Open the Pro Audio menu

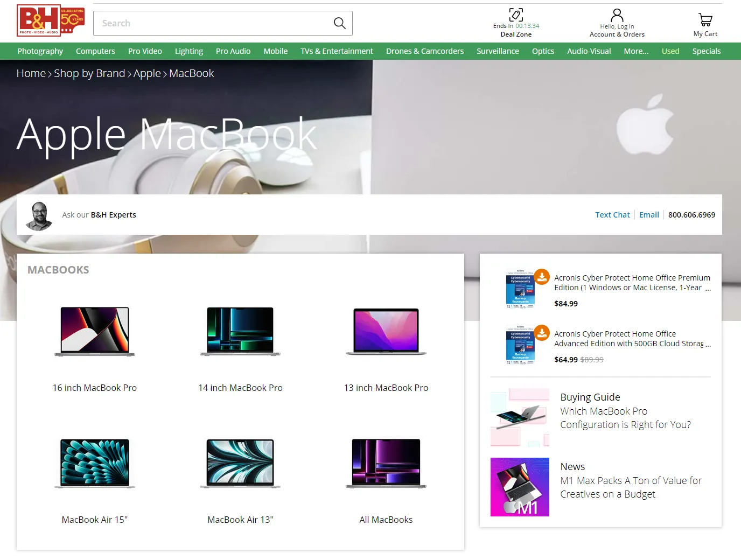tap(233, 51)
